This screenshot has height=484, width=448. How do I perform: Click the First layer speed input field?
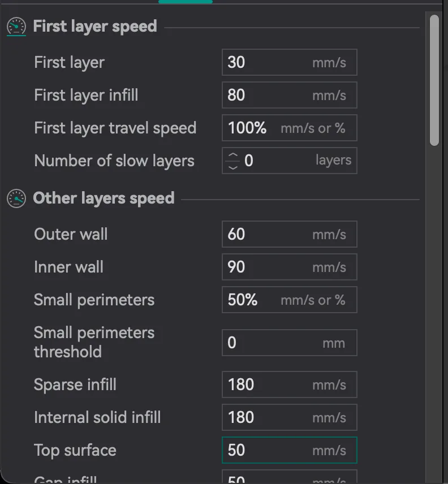coord(289,62)
